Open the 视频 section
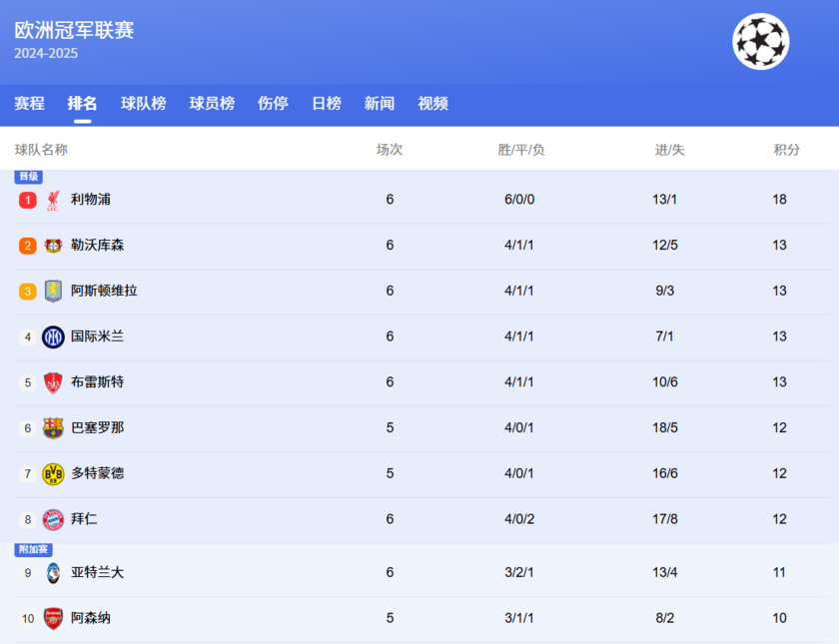839x644 pixels. click(432, 103)
